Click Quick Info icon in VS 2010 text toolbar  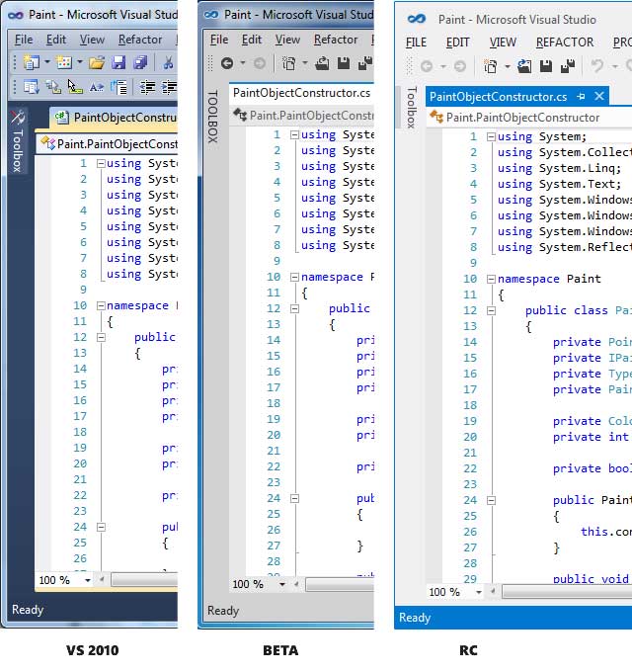[x=75, y=87]
